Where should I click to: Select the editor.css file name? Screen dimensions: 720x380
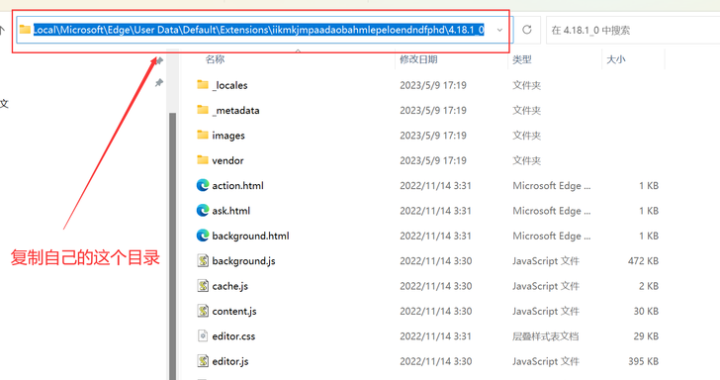[234, 336]
